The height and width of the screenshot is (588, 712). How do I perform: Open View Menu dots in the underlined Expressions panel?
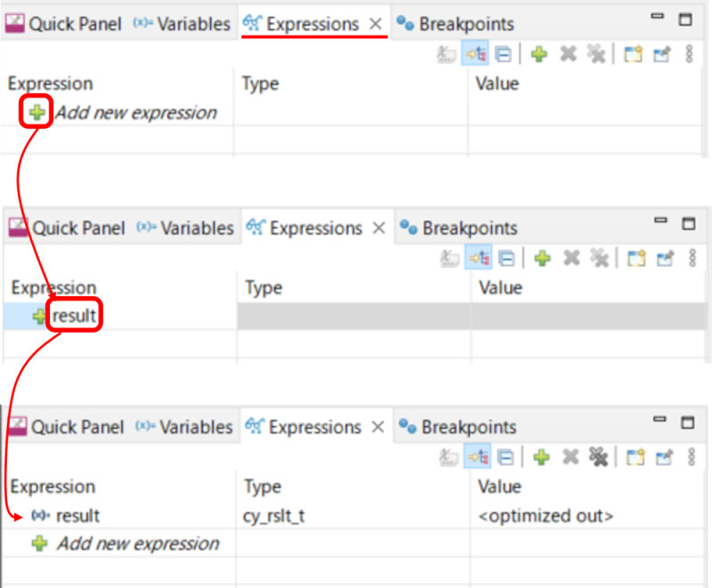click(689, 54)
